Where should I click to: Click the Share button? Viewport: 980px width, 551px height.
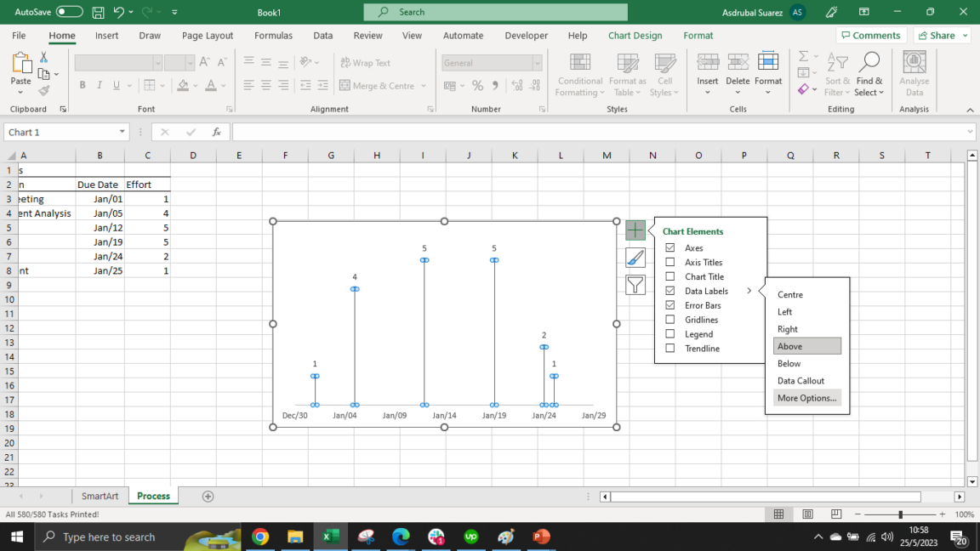[941, 35]
